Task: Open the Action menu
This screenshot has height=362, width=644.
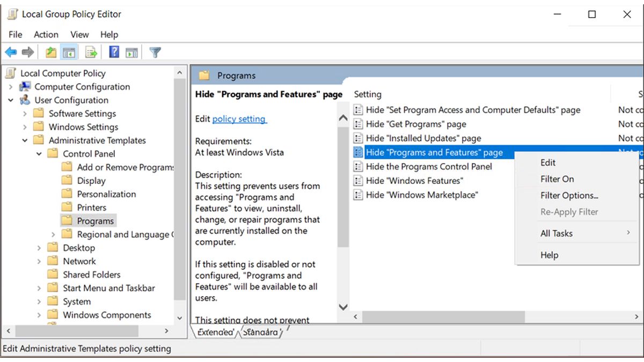Action: pyautogui.click(x=46, y=34)
